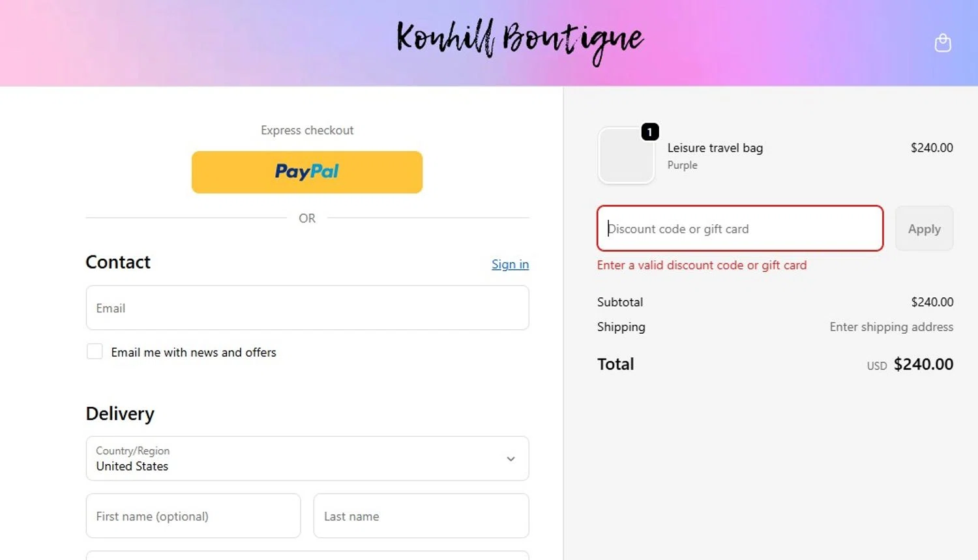Enable Email me with news and offers

95,352
